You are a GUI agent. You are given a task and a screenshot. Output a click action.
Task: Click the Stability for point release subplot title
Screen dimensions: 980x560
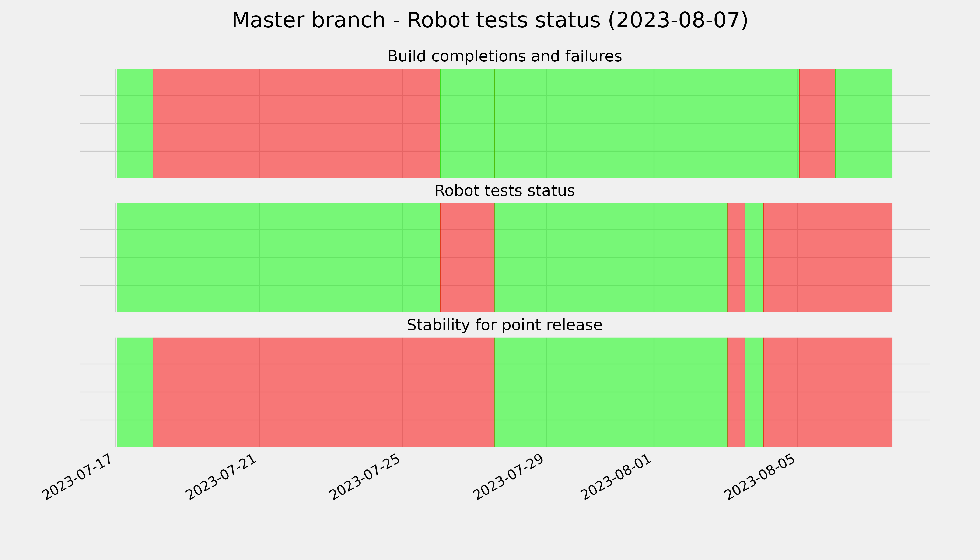click(504, 325)
